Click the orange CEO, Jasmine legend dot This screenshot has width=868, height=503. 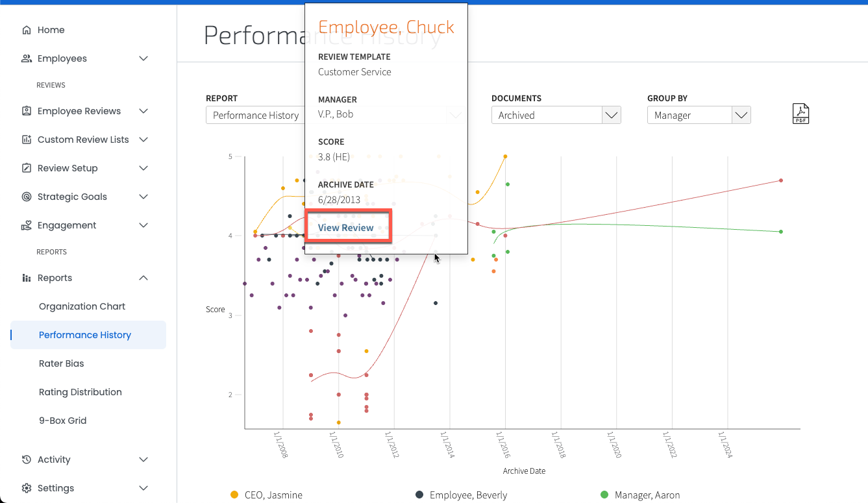point(234,495)
